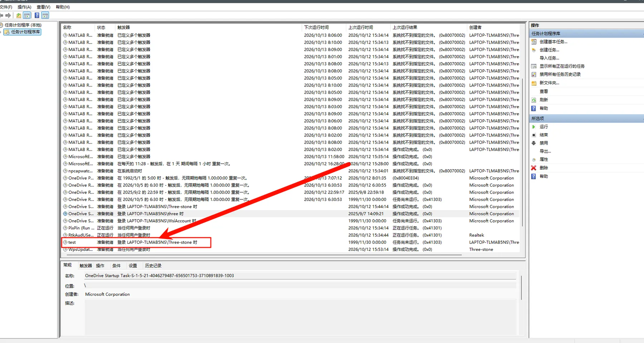Click the 名称 field showing OneDrive Startup Task
The width and height of the screenshot is (644, 343).
click(300, 275)
